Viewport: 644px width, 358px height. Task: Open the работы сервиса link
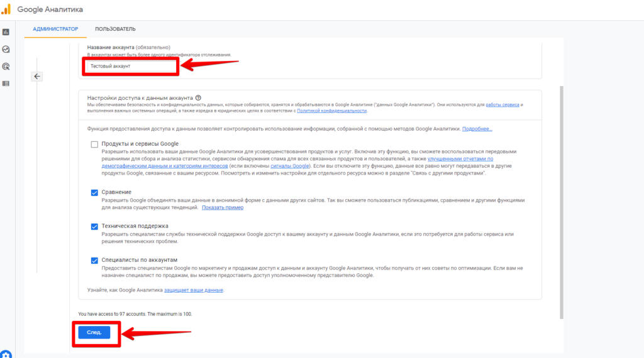pyautogui.click(x=502, y=104)
